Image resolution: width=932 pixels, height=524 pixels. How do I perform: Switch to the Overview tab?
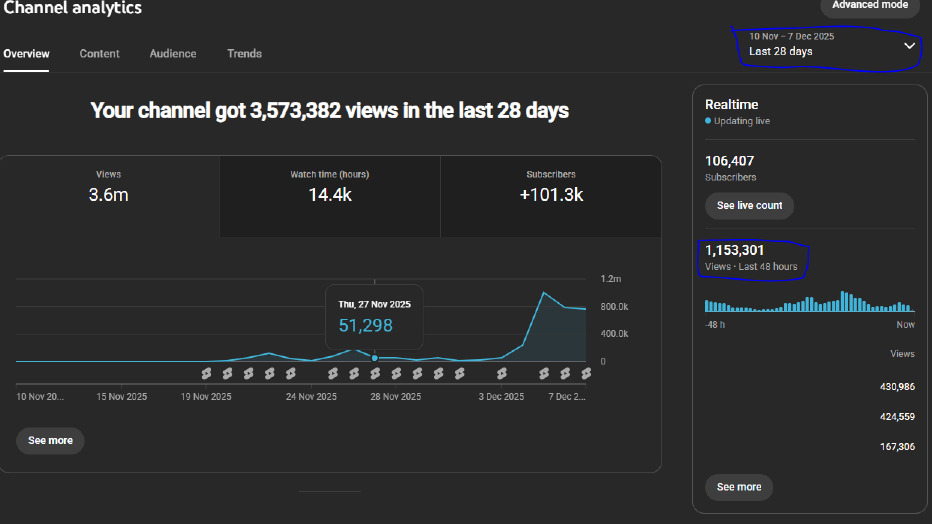point(26,54)
